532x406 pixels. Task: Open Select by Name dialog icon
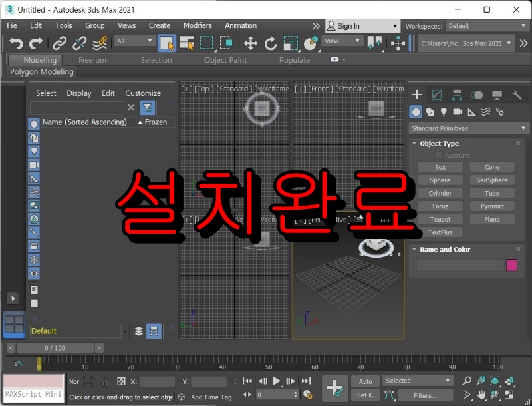click(186, 42)
